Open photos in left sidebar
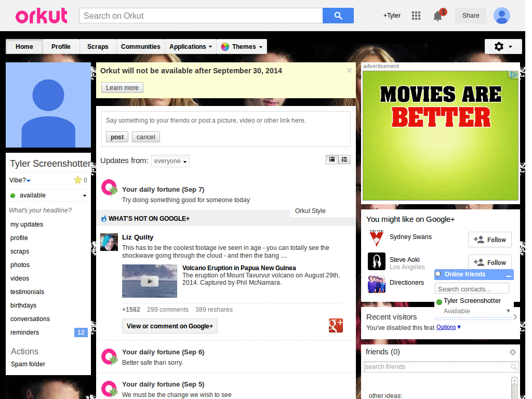This screenshot has height=399, width=532. 20,265
